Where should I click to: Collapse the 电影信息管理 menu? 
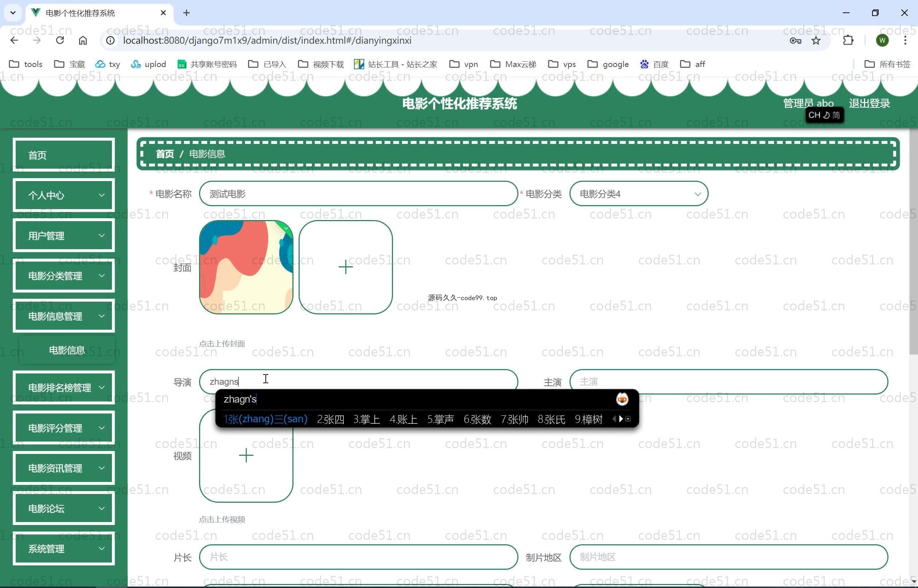(x=64, y=316)
